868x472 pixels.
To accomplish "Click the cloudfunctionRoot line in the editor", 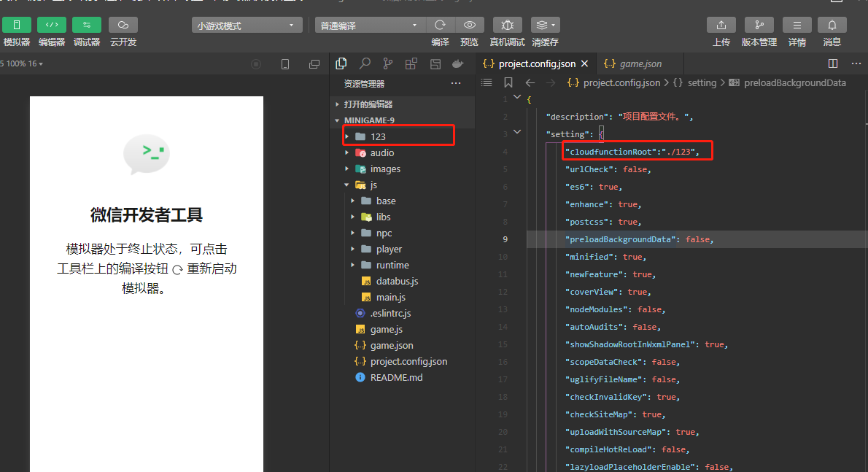I will point(632,152).
